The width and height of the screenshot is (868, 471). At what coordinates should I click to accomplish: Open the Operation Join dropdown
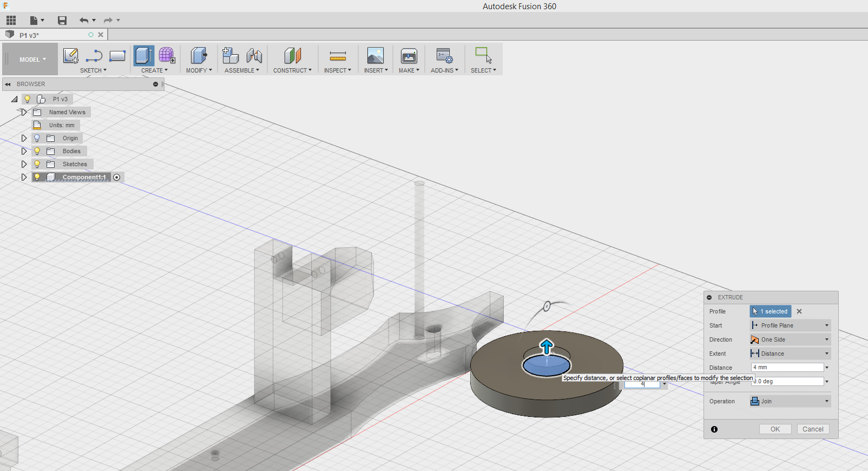790,401
